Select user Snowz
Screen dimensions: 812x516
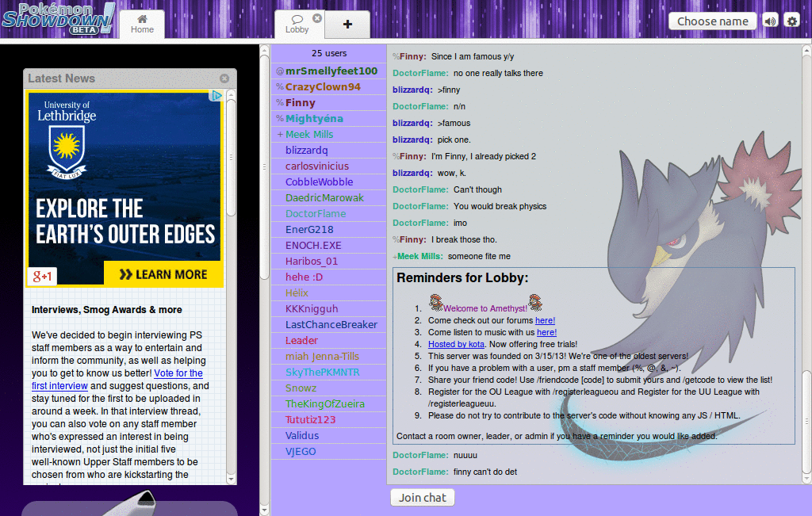[x=329, y=388]
